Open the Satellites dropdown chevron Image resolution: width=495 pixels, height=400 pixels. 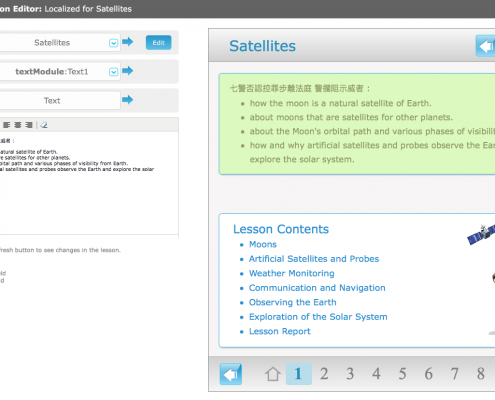(x=113, y=43)
